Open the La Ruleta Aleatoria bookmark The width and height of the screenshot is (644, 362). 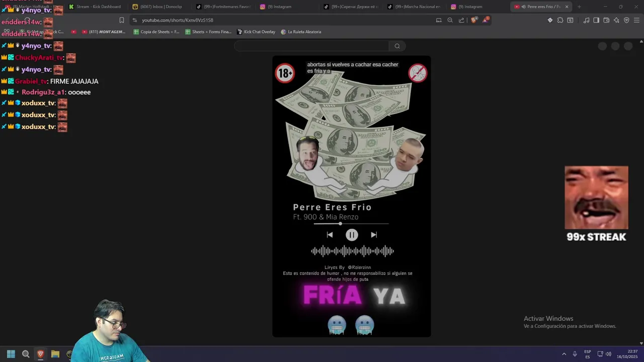301,32
